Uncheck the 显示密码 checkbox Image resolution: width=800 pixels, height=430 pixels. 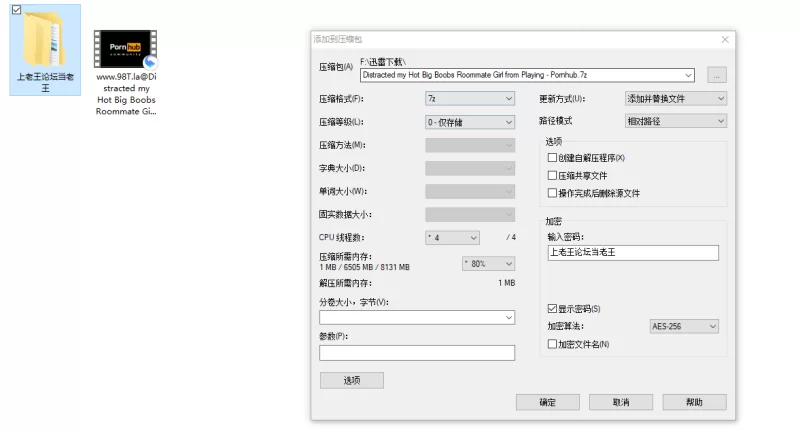[552, 309]
